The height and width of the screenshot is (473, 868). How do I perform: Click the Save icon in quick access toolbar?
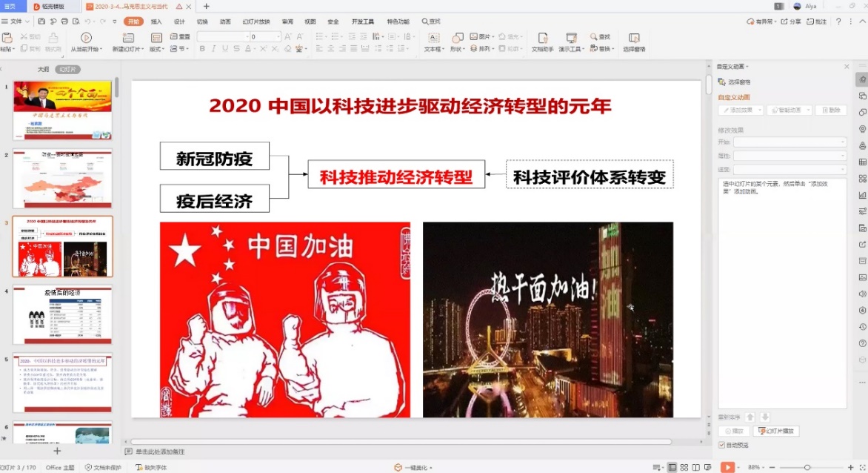coord(41,21)
